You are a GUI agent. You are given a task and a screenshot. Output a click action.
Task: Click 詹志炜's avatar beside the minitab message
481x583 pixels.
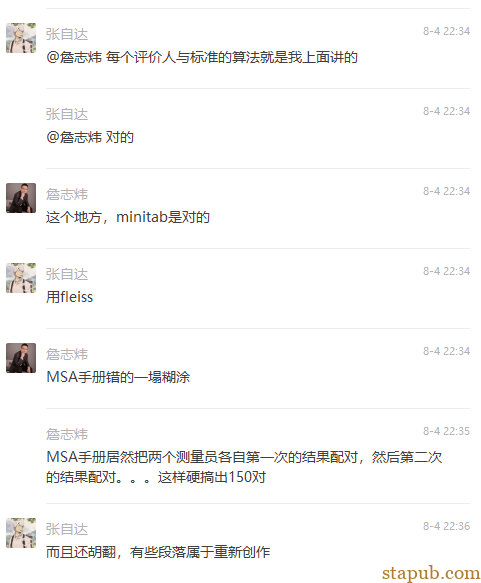point(21,198)
